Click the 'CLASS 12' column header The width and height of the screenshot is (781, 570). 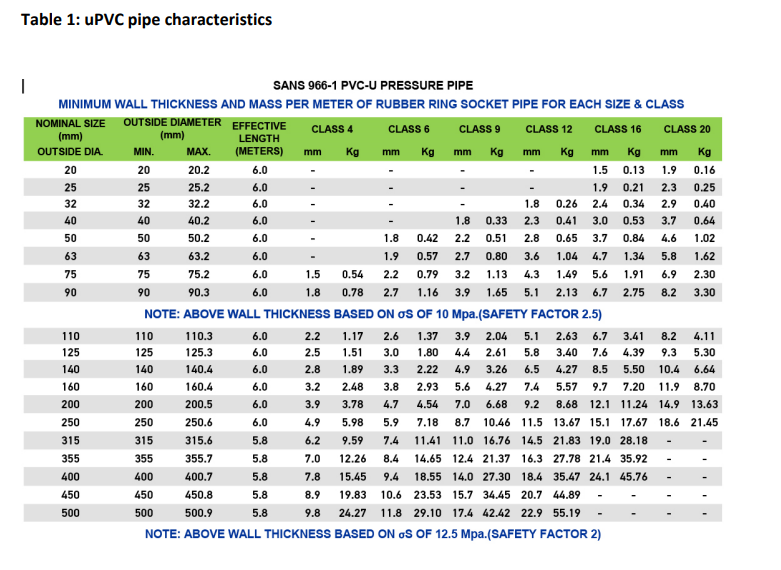click(x=549, y=129)
